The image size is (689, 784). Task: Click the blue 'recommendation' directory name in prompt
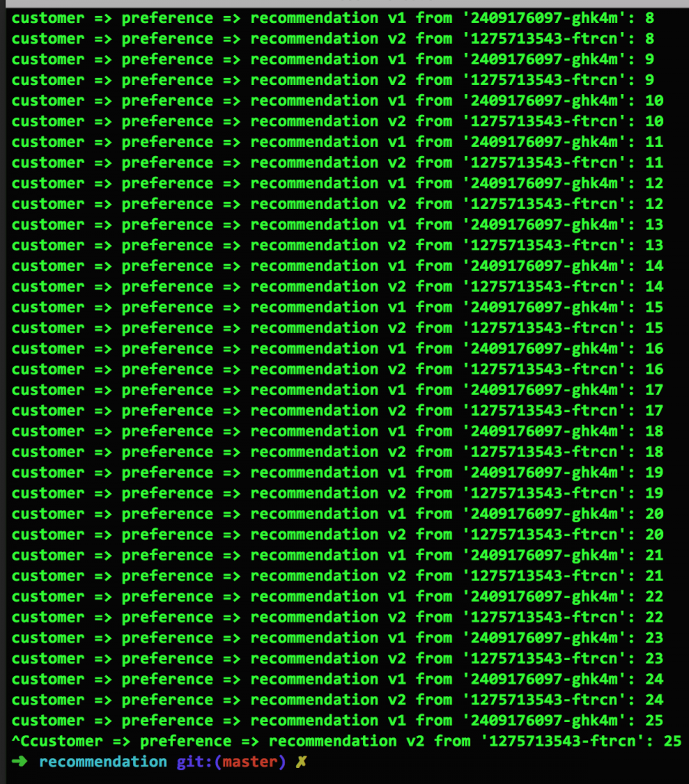pos(103,762)
